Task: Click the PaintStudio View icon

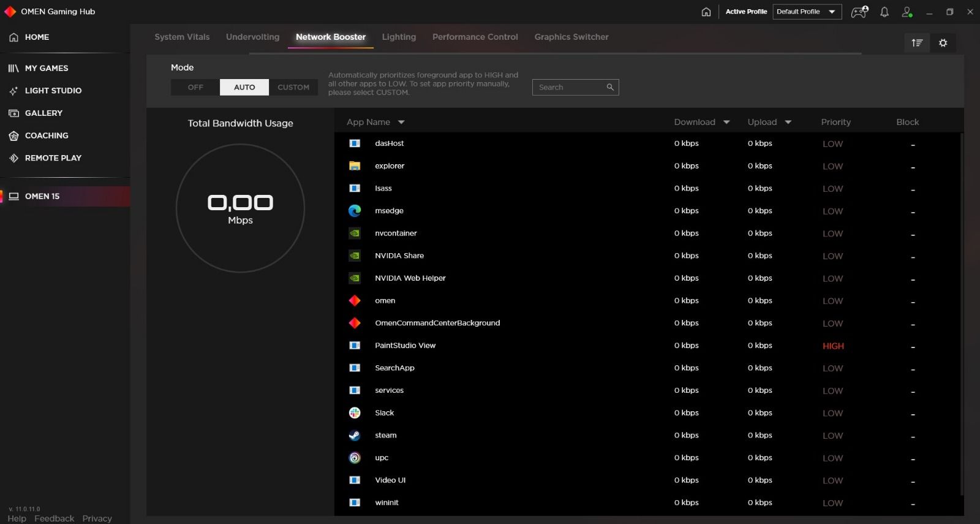Action: click(x=355, y=346)
